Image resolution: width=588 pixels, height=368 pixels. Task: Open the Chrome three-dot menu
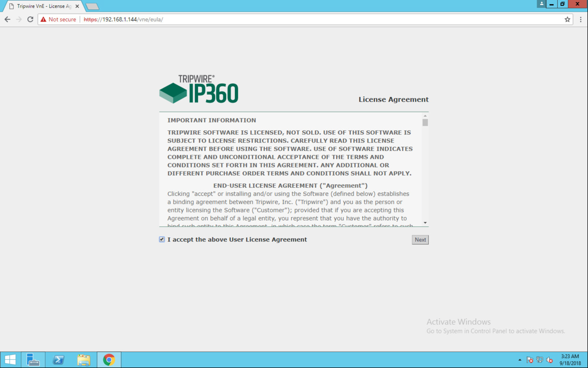click(x=581, y=19)
